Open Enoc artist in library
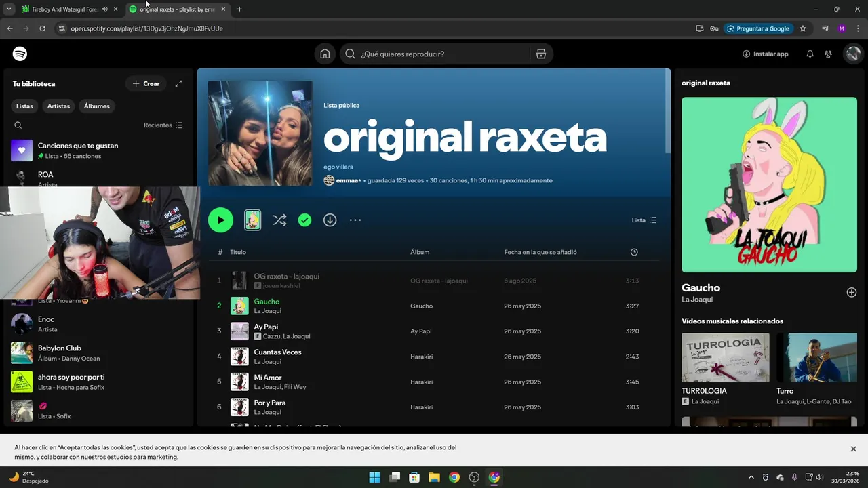Viewport: 868px width, 488px height. (98, 324)
